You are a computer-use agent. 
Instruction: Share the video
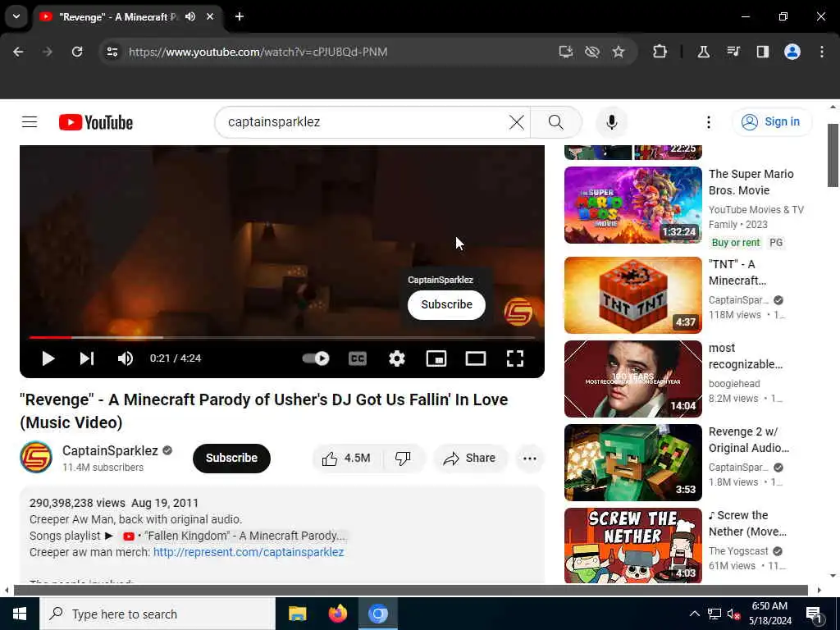coord(470,458)
